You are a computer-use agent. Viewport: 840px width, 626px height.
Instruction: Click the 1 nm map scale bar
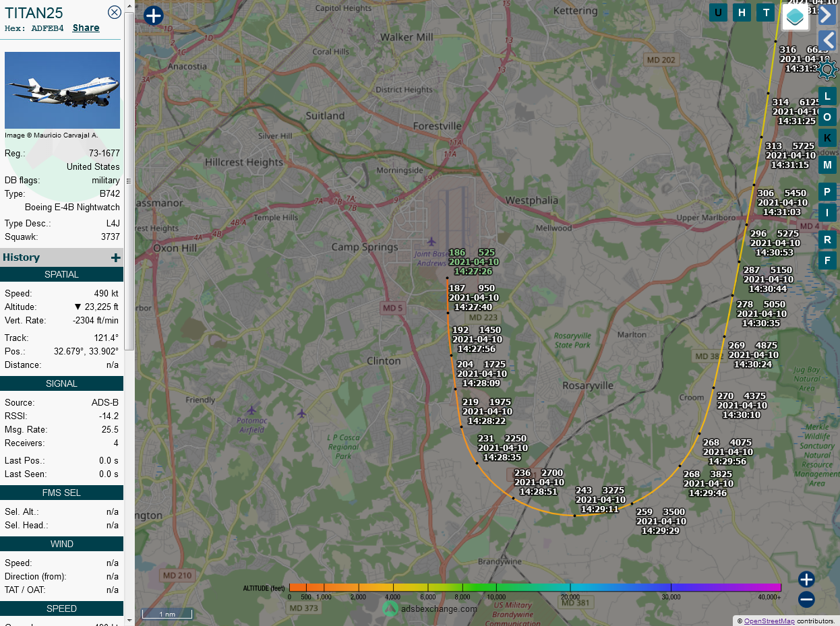coord(167,614)
